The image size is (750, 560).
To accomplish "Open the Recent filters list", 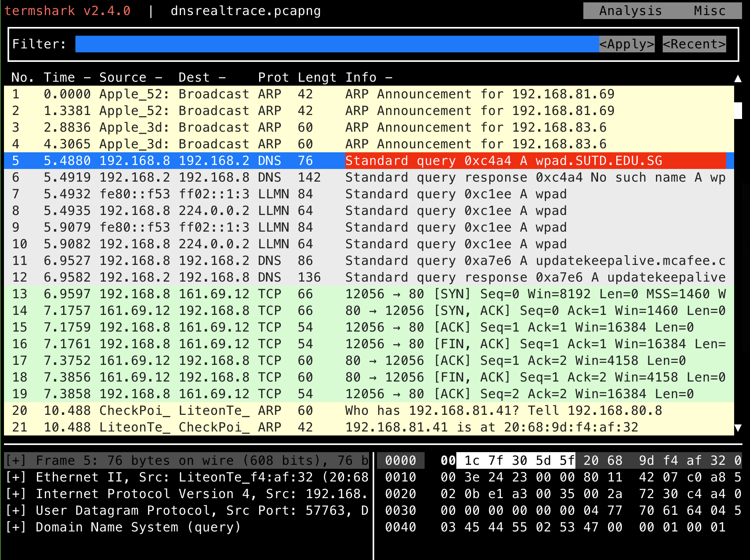I will (x=694, y=44).
